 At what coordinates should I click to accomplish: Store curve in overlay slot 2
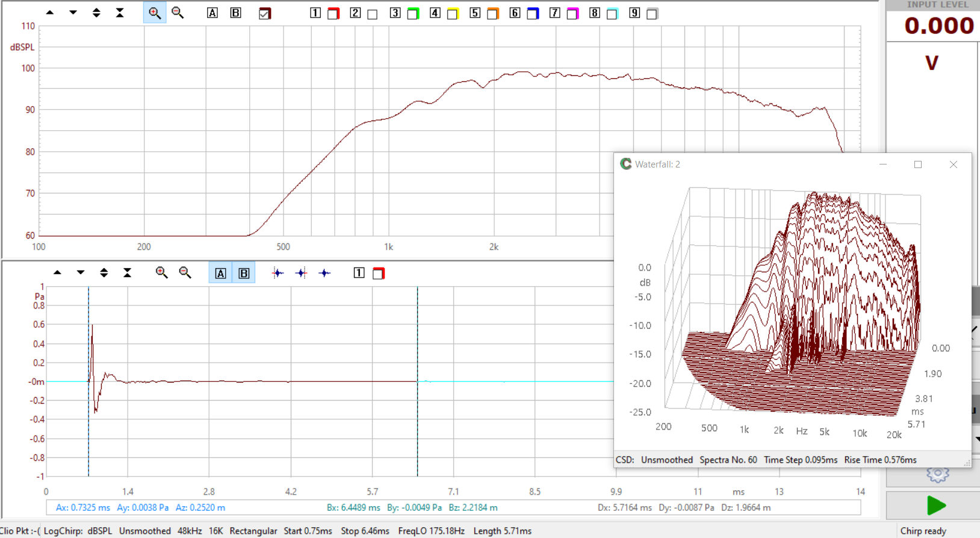coord(355,13)
